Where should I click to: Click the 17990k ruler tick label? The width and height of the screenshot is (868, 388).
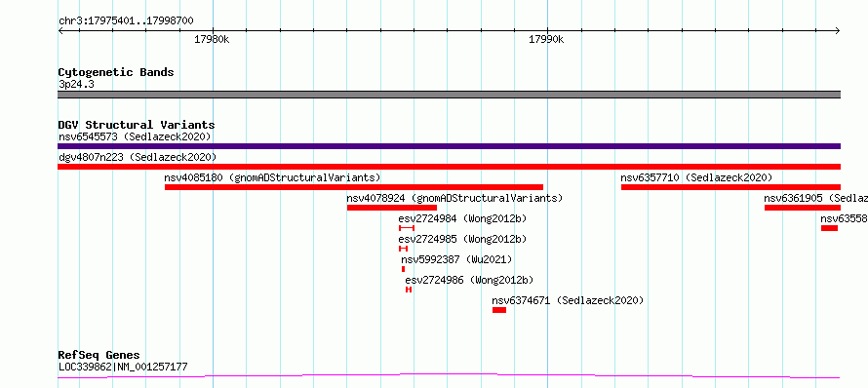coord(546,39)
